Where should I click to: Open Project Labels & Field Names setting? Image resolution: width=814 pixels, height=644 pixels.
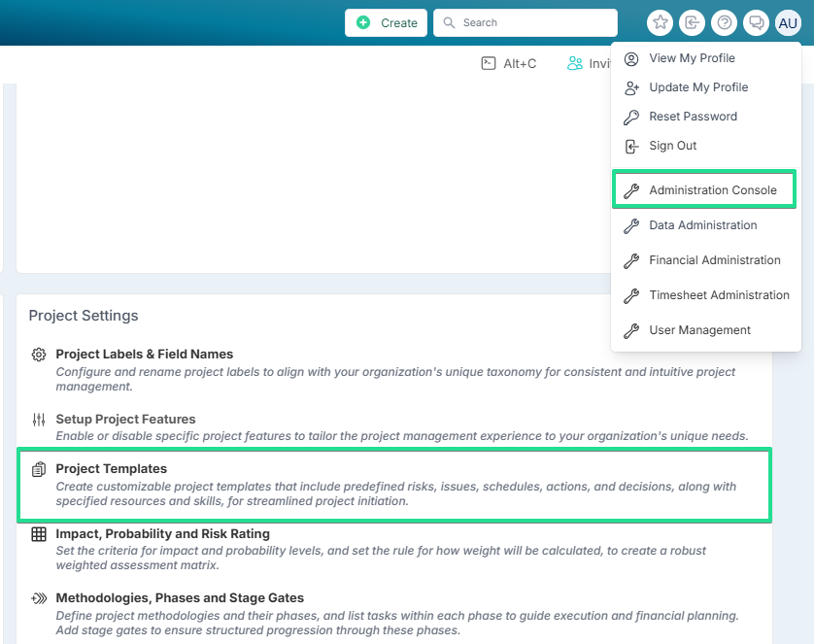point(145,354)
